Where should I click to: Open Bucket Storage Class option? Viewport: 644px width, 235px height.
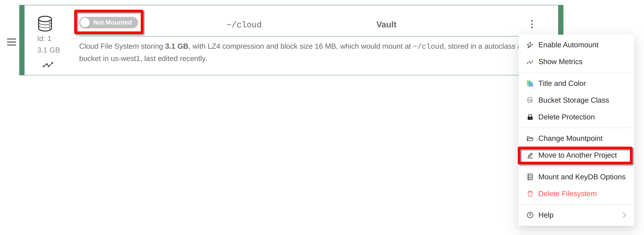pos(573,100)
